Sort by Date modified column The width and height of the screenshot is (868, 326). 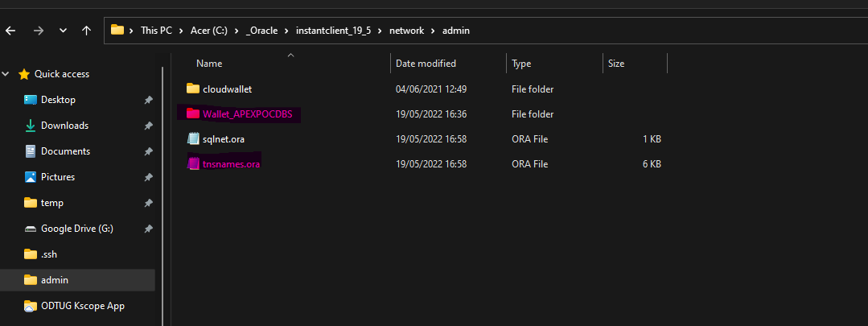tap(426, 64)
